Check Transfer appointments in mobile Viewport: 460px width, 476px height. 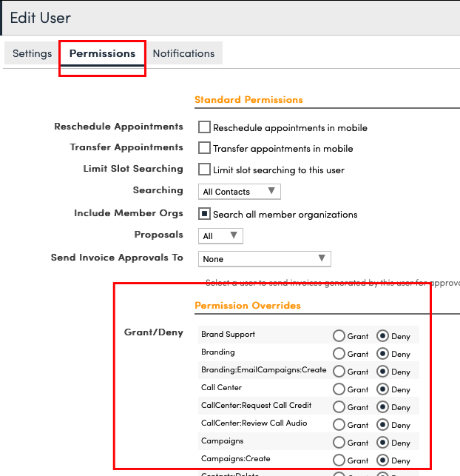(x=205, y=148)
